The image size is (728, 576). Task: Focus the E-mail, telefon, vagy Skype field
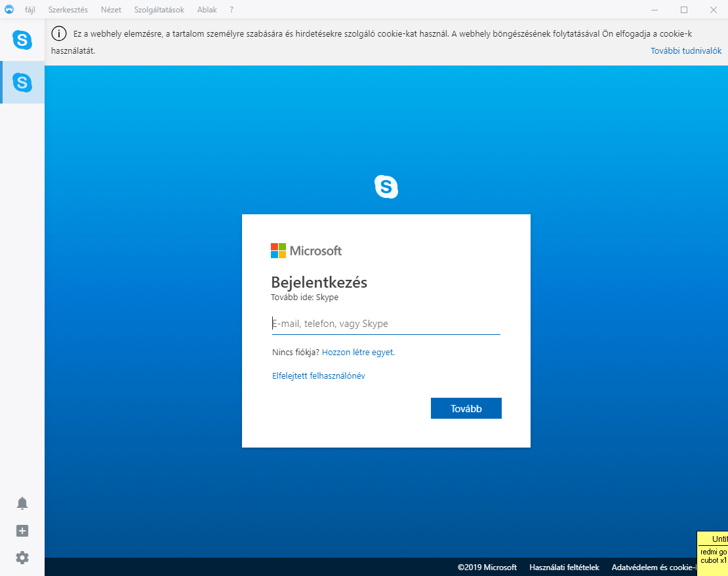386,324
